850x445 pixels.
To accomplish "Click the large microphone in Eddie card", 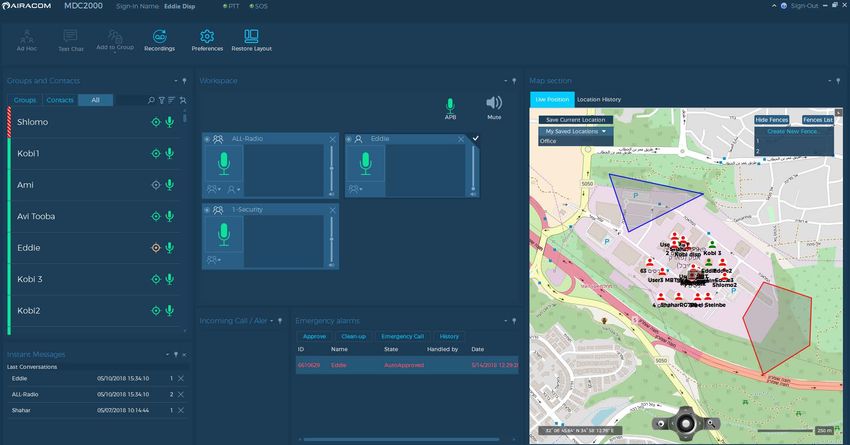I will coord(366,163).
